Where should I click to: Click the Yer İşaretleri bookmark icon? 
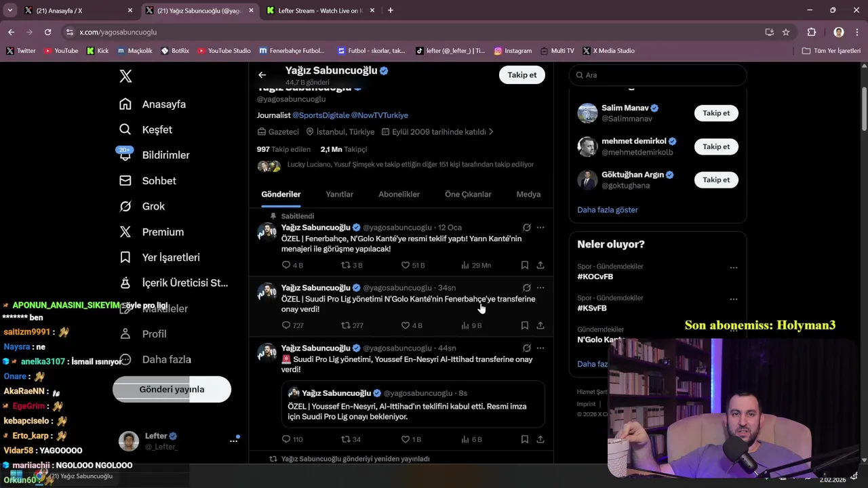[125, 258]
